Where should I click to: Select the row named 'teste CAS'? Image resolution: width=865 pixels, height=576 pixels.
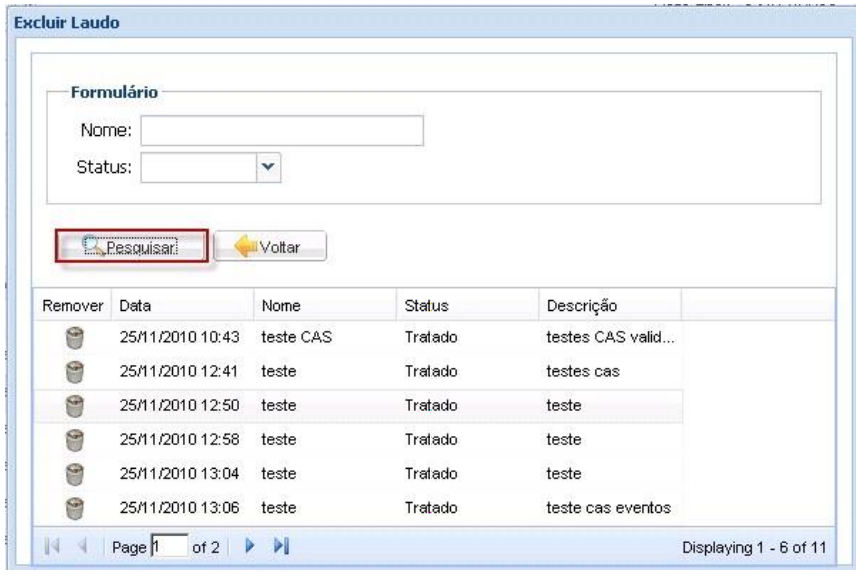click(297, 339)
